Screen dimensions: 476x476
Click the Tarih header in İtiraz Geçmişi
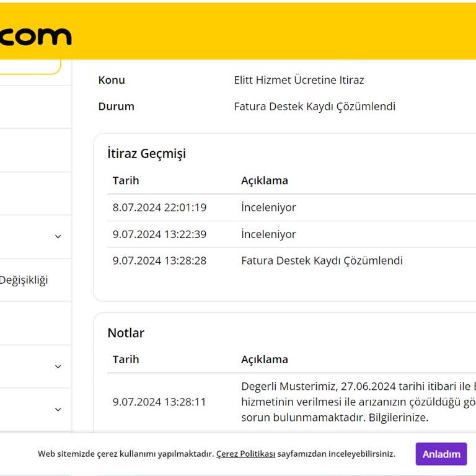(126, 180)
